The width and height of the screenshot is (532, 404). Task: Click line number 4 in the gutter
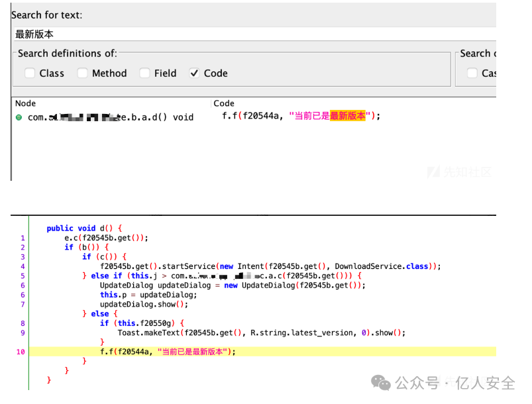pyautogui.click(x=23, y=266)
